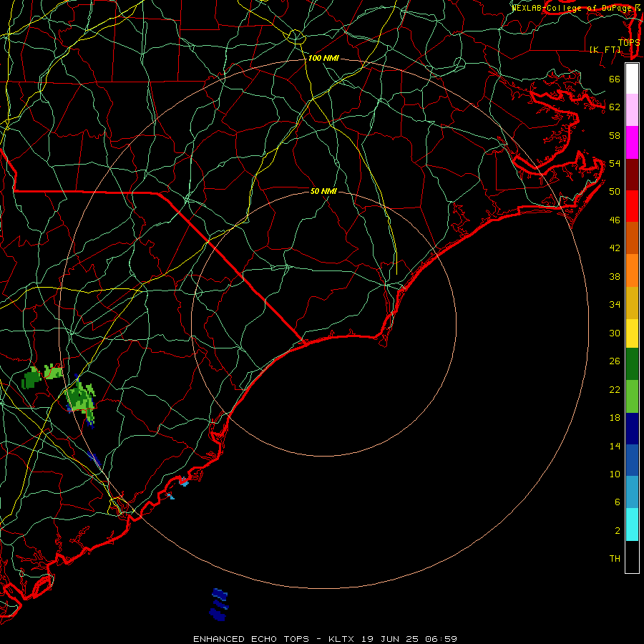Select the dark green 30 kft legend swatch

[x=632, y=364]
